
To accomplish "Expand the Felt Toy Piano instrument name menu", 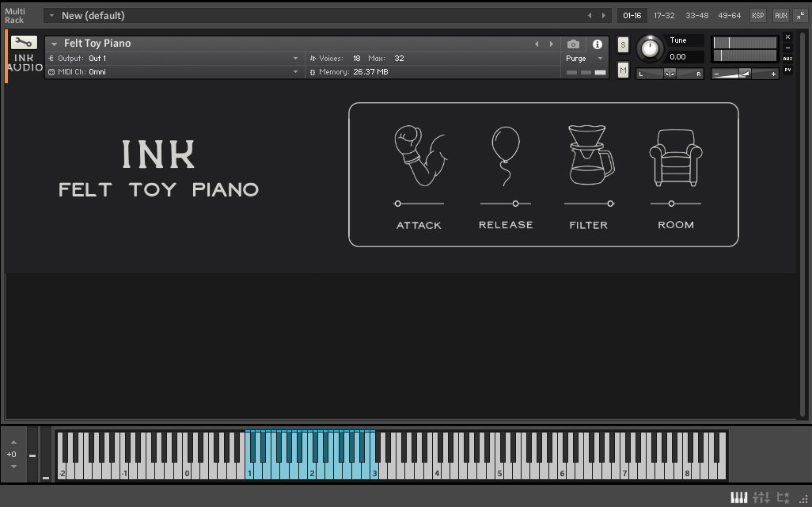I will tap(54, 44).
